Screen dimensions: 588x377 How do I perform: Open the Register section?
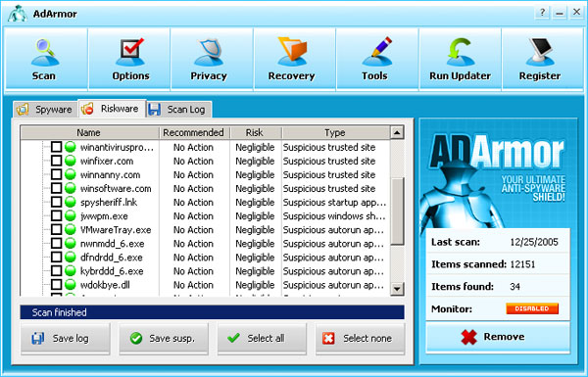coord(543,59)
